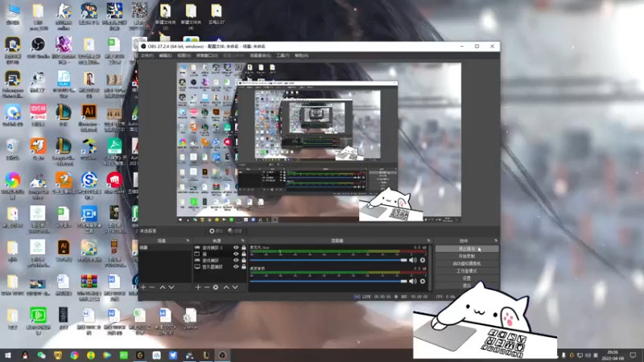Toggle Studio Mode button in Controls
The width and height of the screenshot is (644, 362).
coord(467,271)
